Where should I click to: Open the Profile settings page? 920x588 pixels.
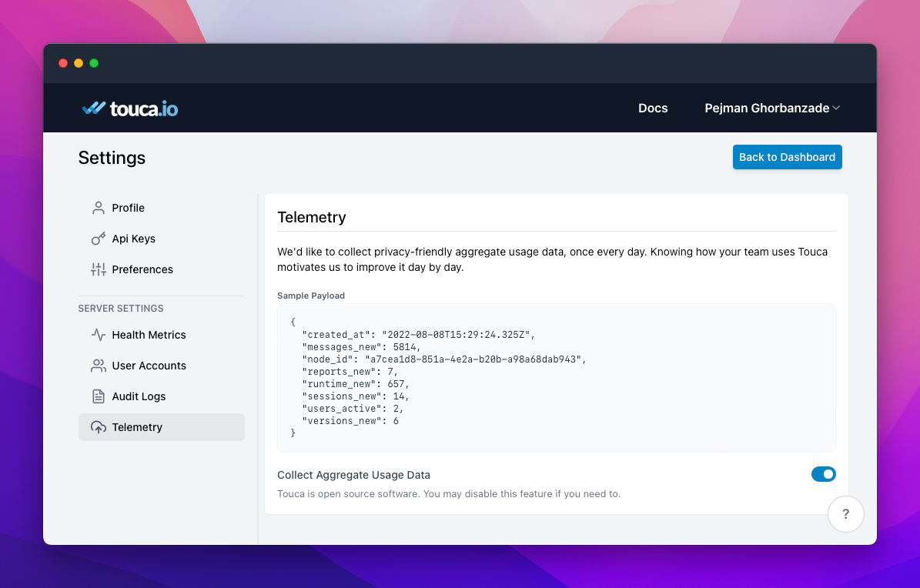tap(162, 208)
